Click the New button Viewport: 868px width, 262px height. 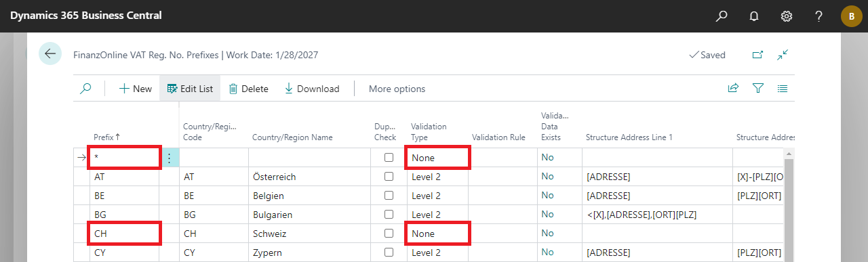pyautogui.click(x=136, y=89)
